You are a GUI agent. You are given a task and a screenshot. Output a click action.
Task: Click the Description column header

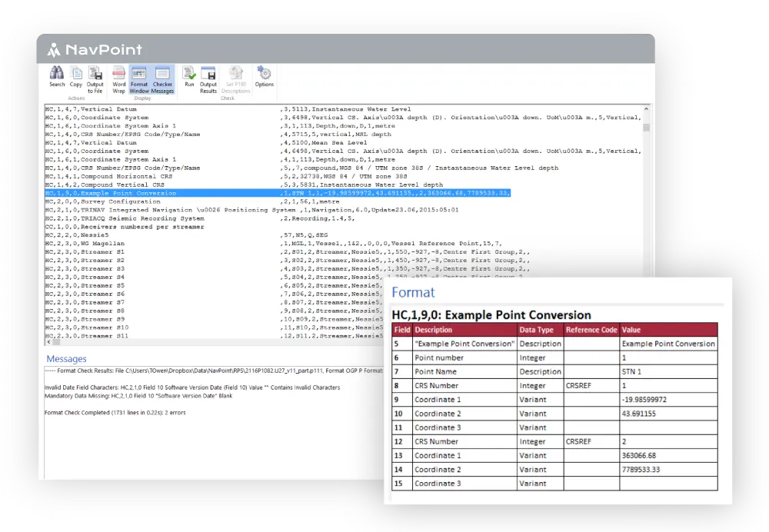coord(464,330)
